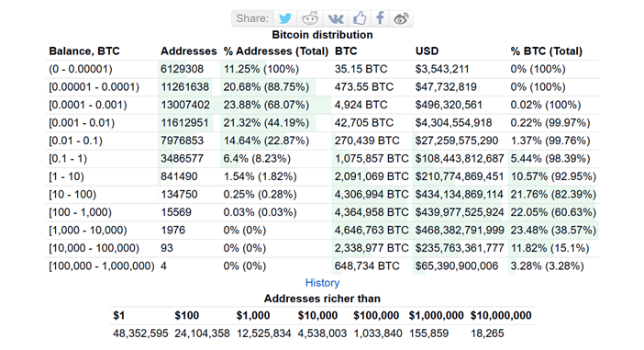Share on Facebook via f icon
This screenshot has height=350, width=644.
pyautogui.click(x=381, y=18)
